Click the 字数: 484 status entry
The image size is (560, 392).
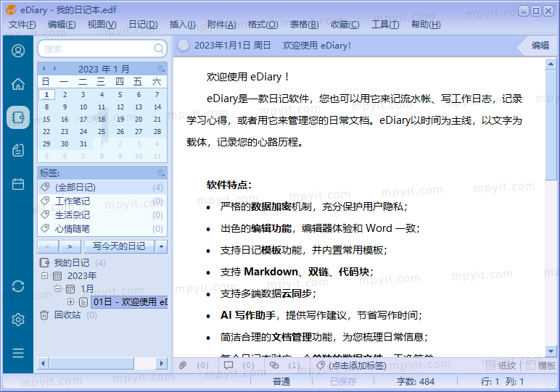point(416,382)
